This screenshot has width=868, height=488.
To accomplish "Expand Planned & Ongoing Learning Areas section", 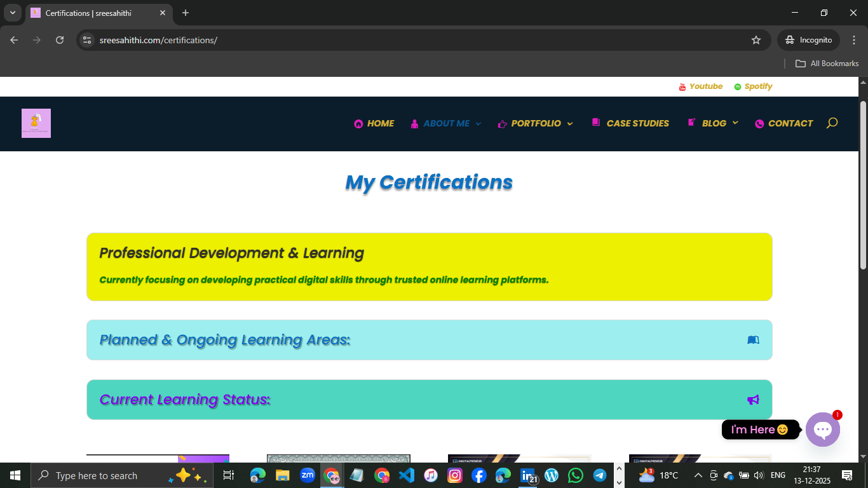I will click(429, 340).
